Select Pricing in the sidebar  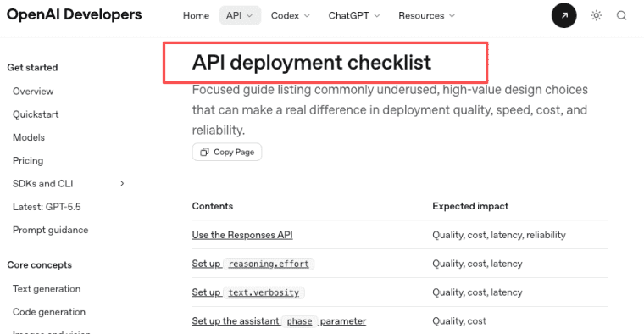click(x=28, y=160)
